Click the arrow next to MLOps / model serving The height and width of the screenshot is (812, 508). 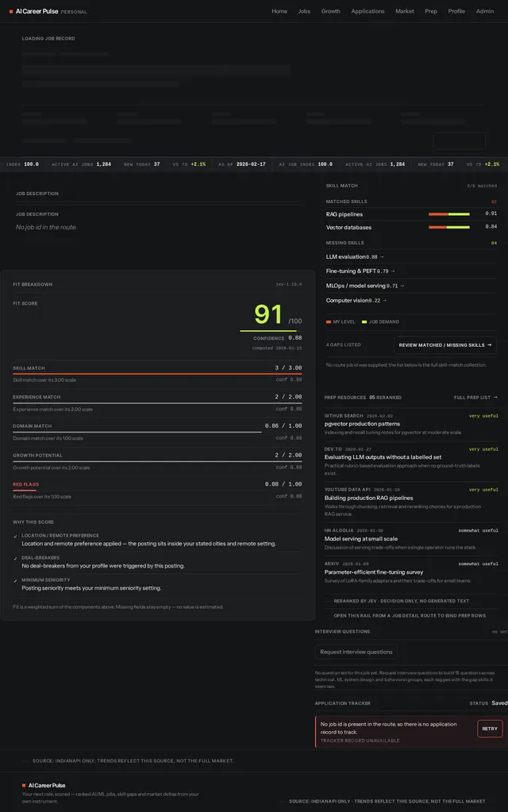[402, 286]
